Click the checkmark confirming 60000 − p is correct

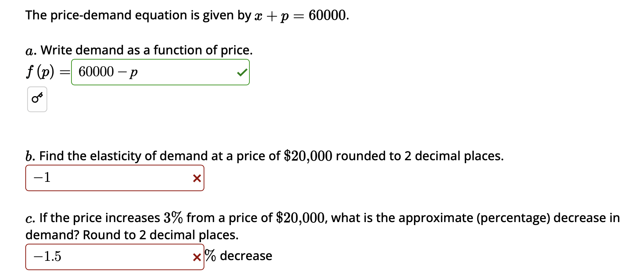pos(242,73)
